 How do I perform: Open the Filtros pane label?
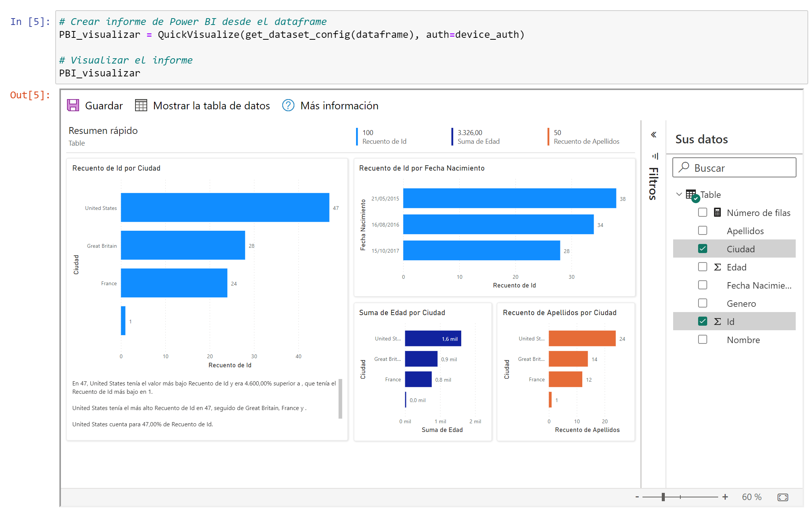point(653,183)
